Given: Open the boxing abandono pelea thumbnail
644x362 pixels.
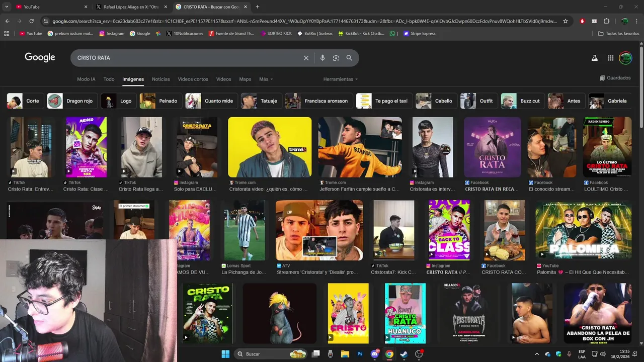Looking at the screenshot, I should (598, 313).
